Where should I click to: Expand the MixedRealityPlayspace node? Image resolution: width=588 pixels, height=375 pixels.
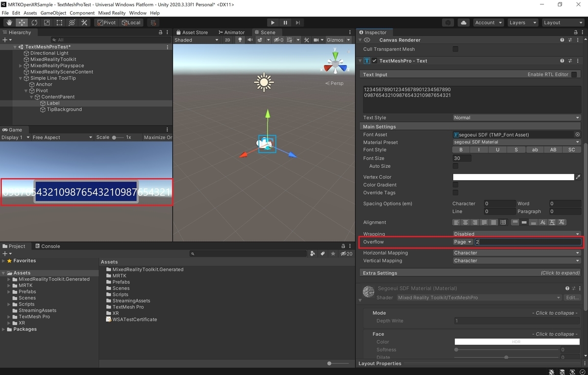point(21,66)
